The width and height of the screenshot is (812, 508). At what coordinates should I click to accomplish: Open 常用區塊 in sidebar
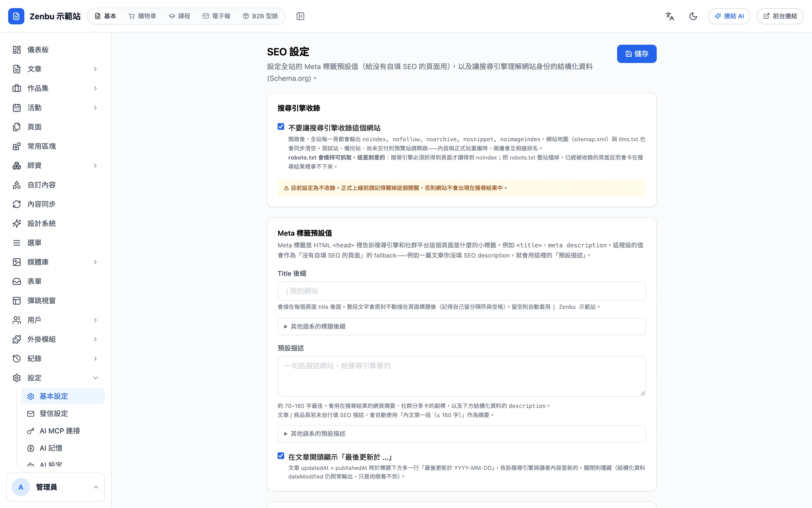pyautogui.click(x=55, y=146)
